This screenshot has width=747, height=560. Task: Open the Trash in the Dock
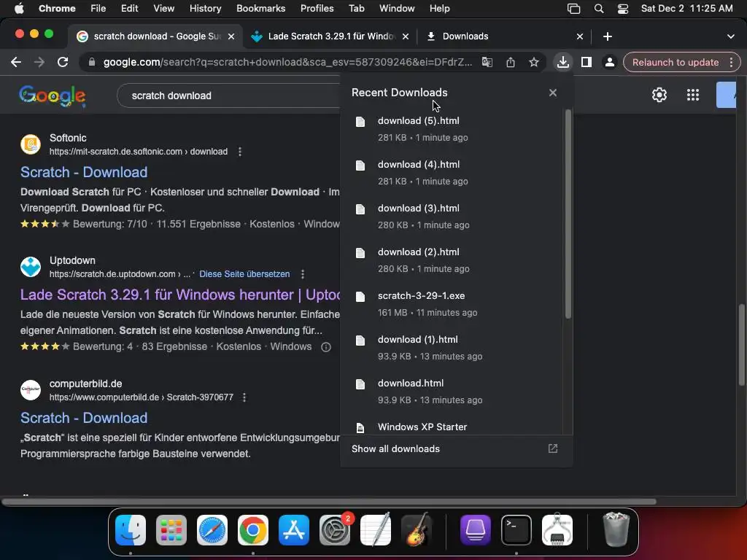point(616,529)
